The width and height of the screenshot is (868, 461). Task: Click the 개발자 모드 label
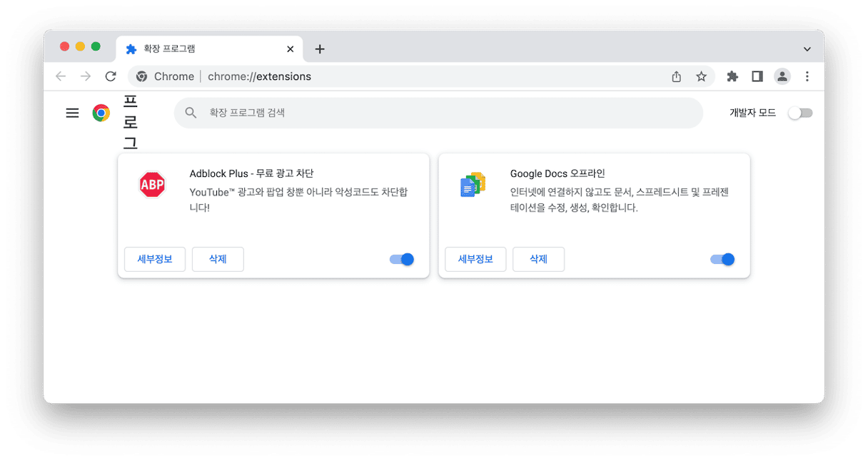pos(752,113)
